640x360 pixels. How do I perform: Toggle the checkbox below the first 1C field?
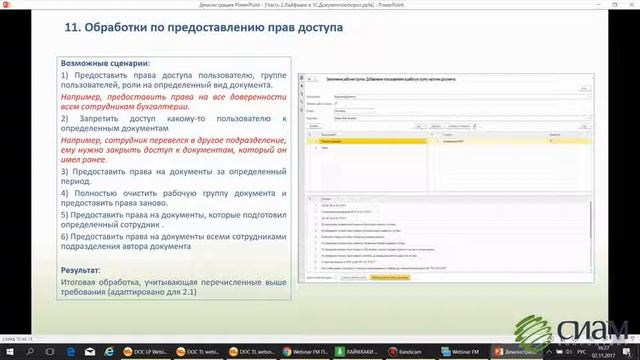click(x=336, y=104)
